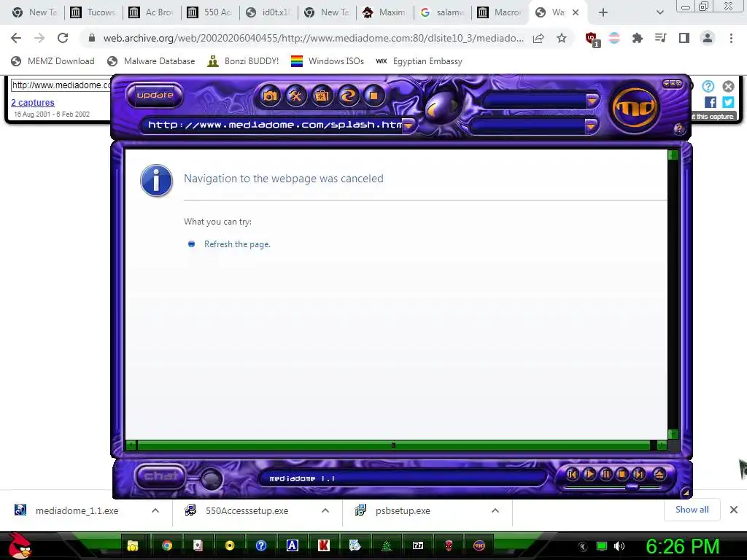The width and height of the screenshot is (747, 560).
Task: Click the update button in Mediadome
Action: click(x=155, y=96)
